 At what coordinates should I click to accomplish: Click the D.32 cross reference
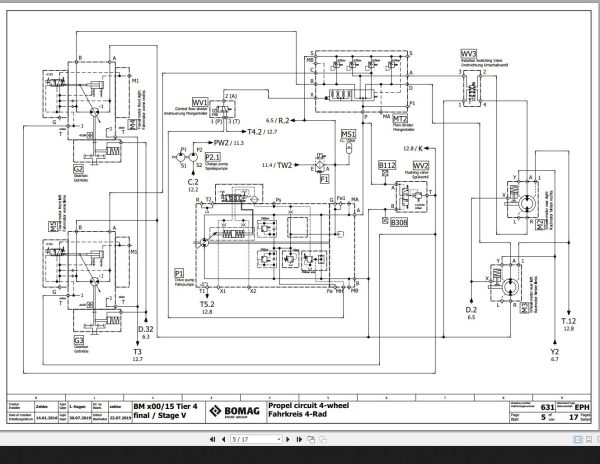[146, 329]
